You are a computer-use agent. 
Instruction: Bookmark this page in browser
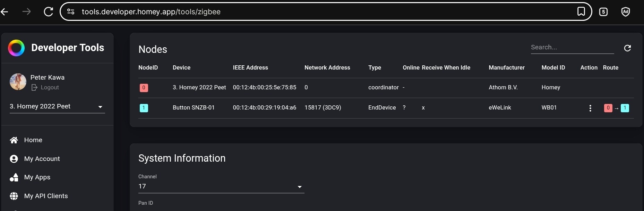click(x=581, y=11)
